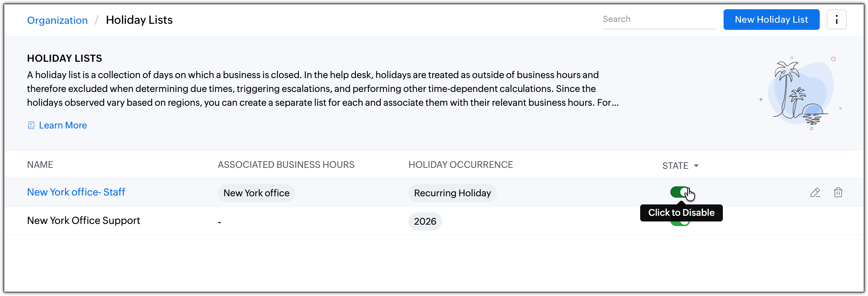Click the Associated Business Hours column header
868x296 pixels.
click(286, 165)
